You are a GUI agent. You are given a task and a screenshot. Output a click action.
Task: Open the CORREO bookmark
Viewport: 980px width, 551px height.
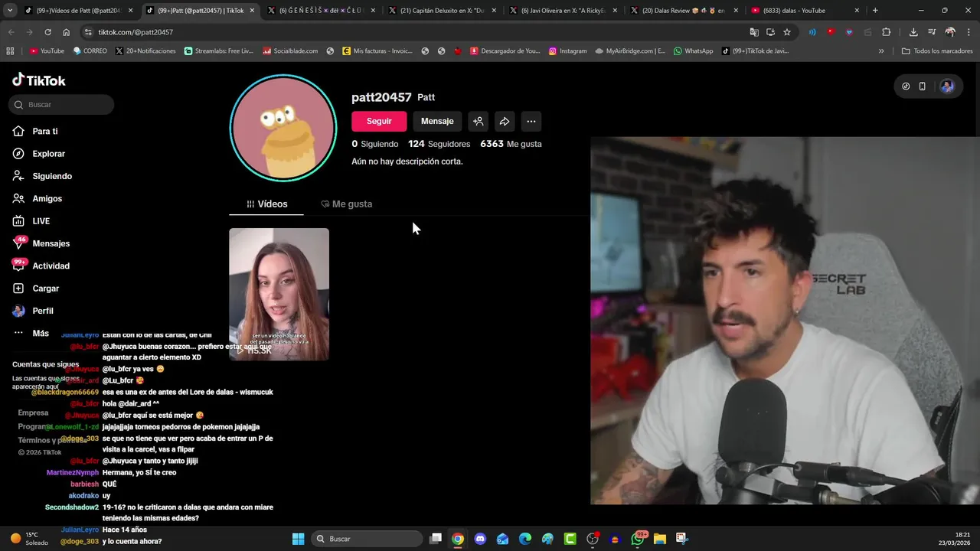[90, 51]
